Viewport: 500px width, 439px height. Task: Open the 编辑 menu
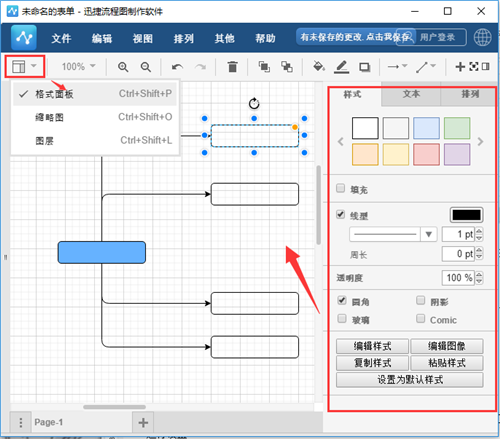tap(102, 38)
